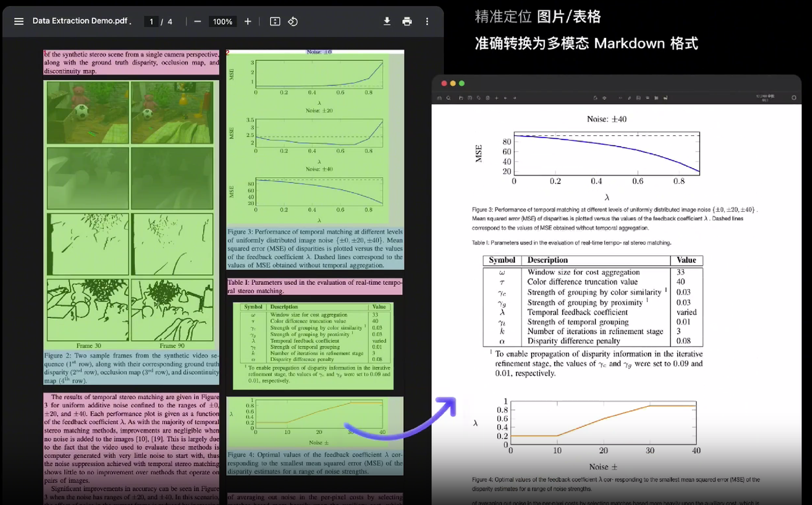
Task: Open the fit-to-page view icon
Action: point(275,21)
